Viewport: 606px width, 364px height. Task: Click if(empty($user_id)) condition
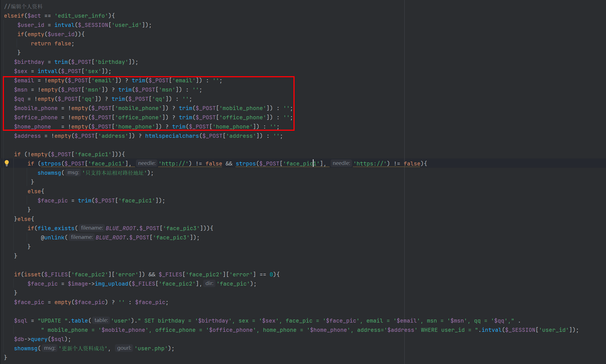[x=51, y=34]
